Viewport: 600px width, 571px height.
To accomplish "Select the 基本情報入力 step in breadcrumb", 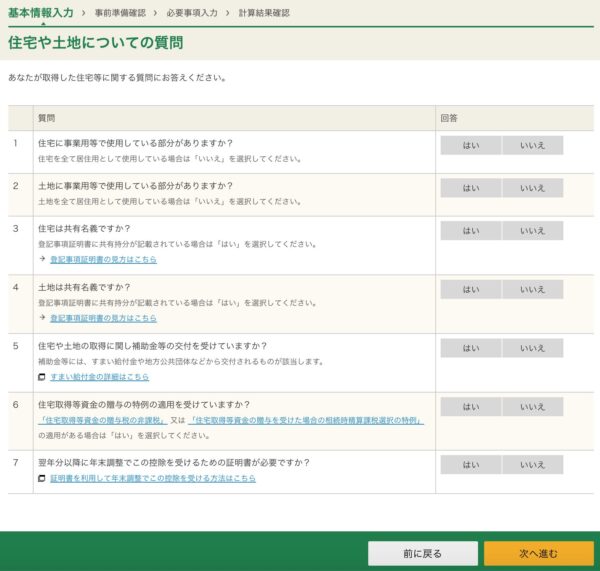I will coord(41,13).
